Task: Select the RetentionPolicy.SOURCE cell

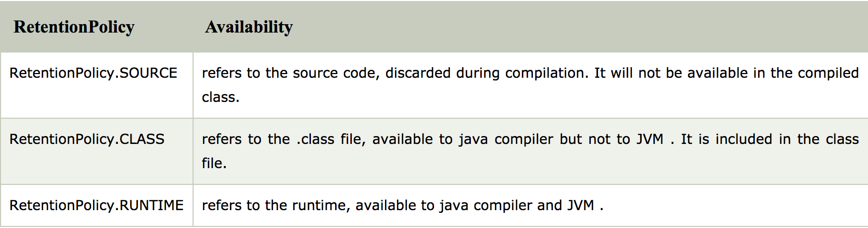Action: click(x=97, y=85)
